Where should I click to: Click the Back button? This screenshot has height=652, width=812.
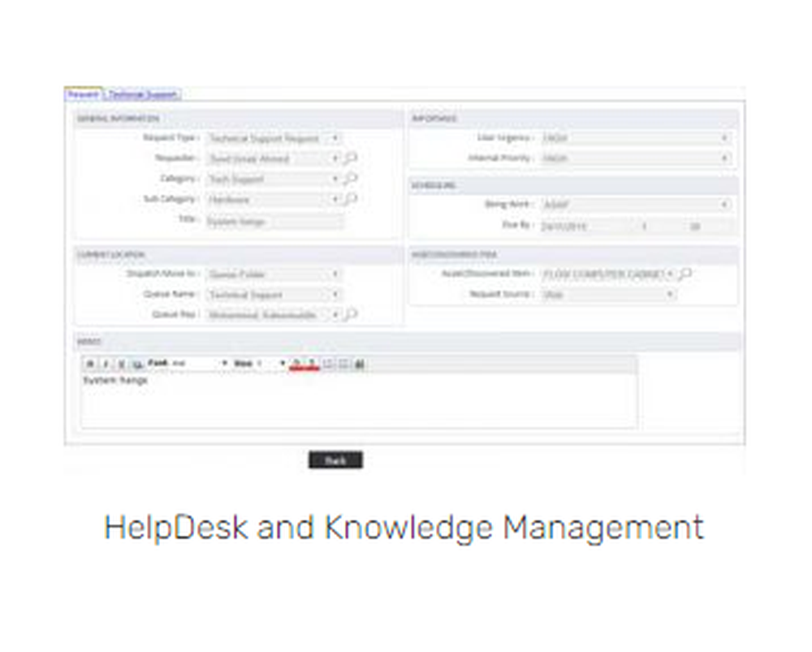335,460
